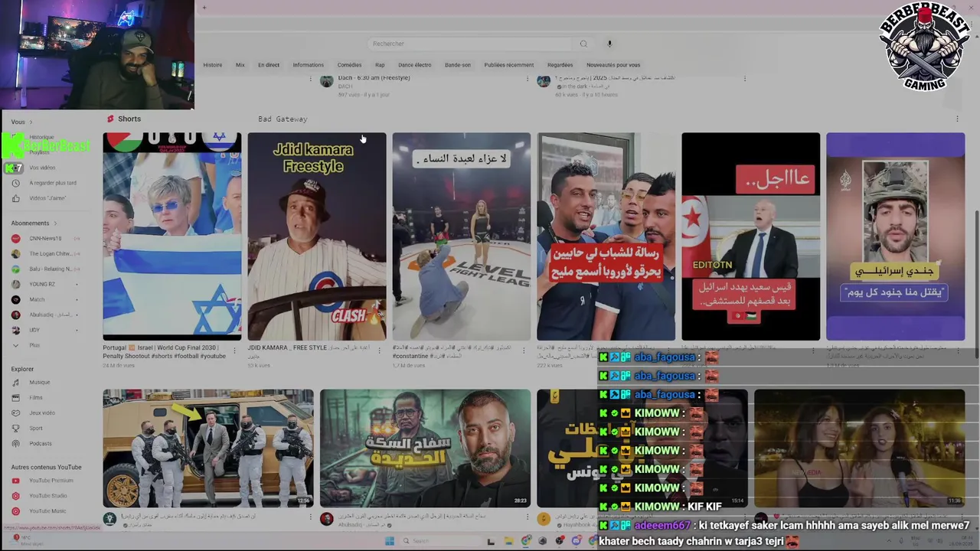This screenshot has width=980, height=551.
Task: Open options for #constantine short
Action: click(x=524, y=350)
